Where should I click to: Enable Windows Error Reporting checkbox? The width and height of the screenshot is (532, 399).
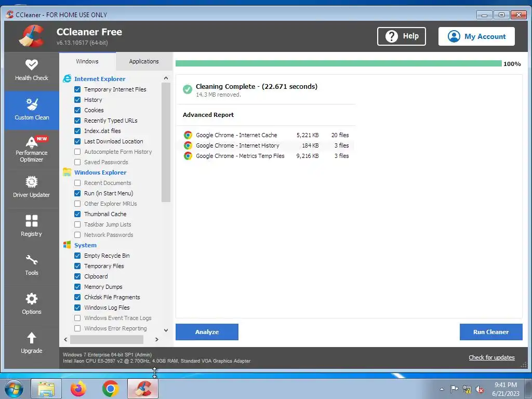77,328
